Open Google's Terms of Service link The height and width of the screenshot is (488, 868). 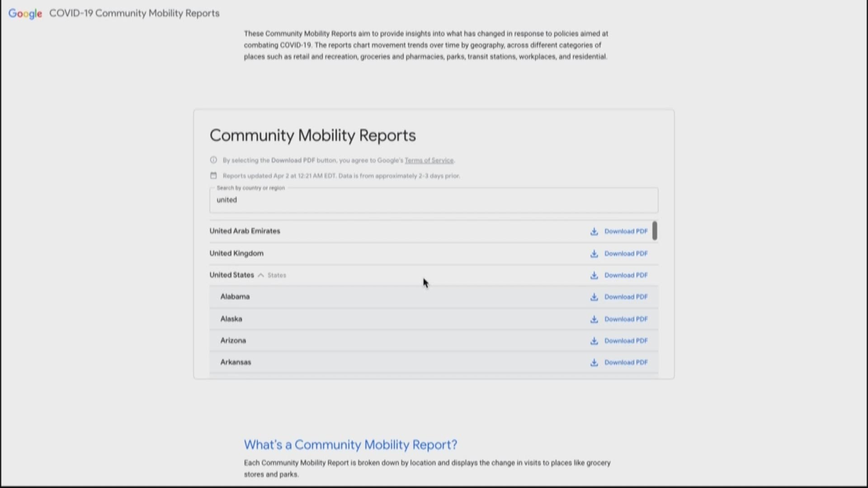click(429, 160)
